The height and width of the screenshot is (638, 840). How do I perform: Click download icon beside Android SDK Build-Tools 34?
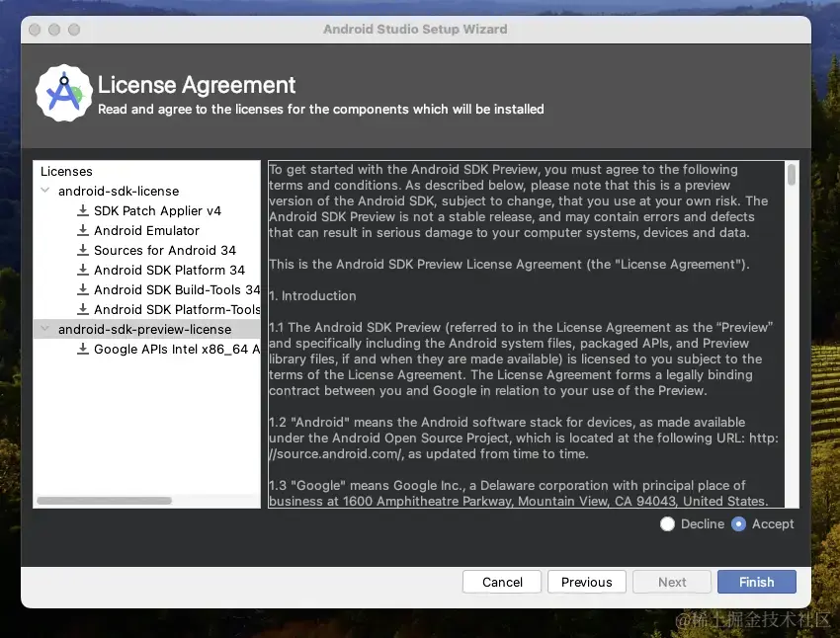(82, 289)
